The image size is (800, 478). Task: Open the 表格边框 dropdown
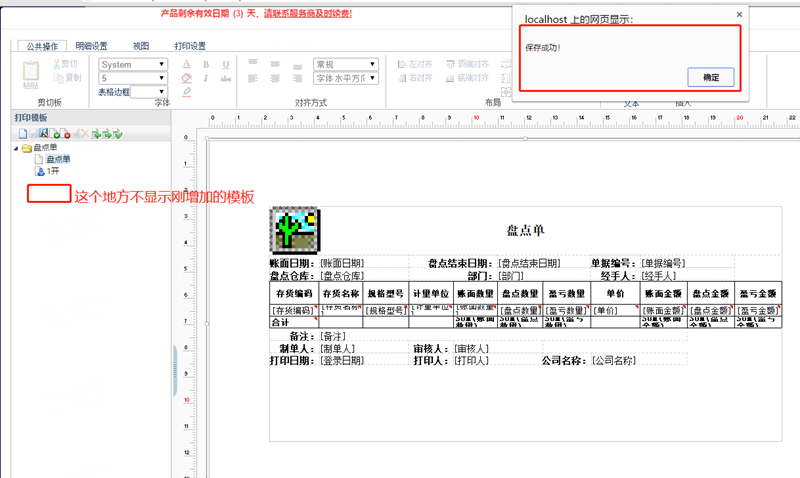(x=149, y=92)
